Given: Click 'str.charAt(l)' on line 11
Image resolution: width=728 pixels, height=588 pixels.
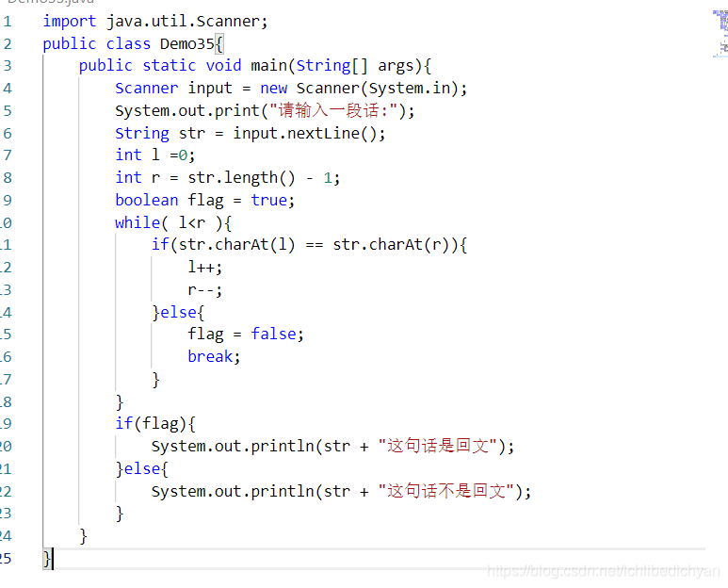Looking at the screenshot, I should [236, 245].
